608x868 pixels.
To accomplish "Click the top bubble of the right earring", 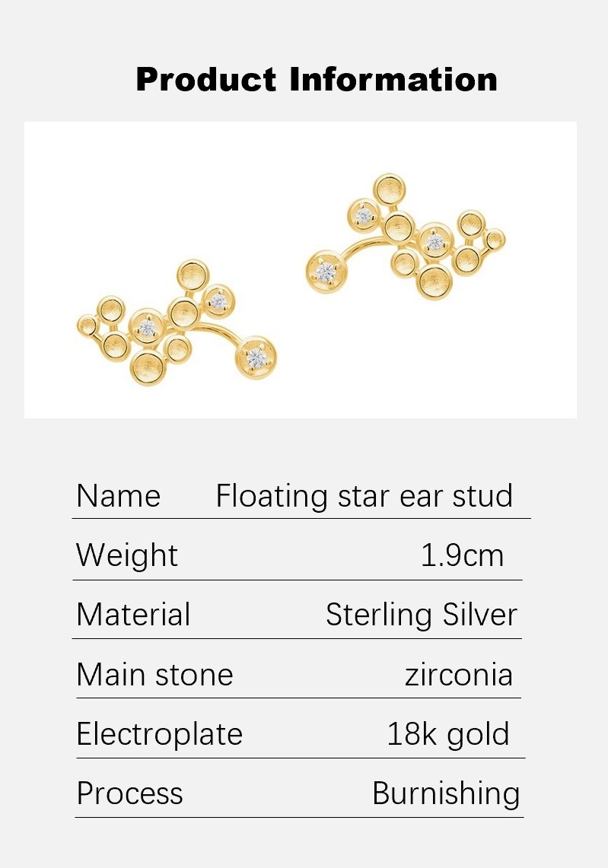I will click(x=390, y=189).
